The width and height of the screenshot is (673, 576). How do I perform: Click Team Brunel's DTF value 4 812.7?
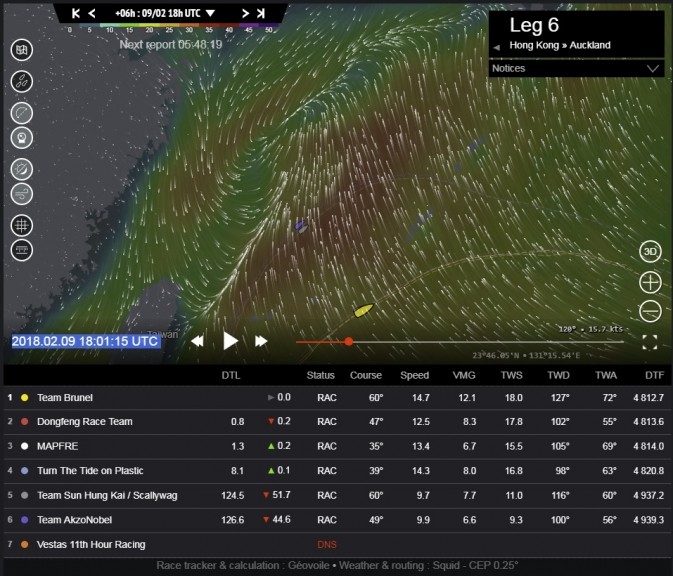point(649,397)
